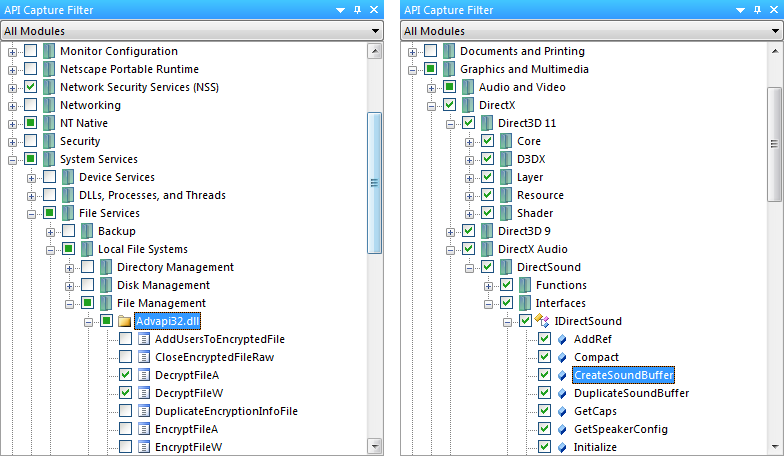784x456 pixels.
Task: Uncheck the CreateSoundBuffer checkbox
Action: click(x=544, y=375)
